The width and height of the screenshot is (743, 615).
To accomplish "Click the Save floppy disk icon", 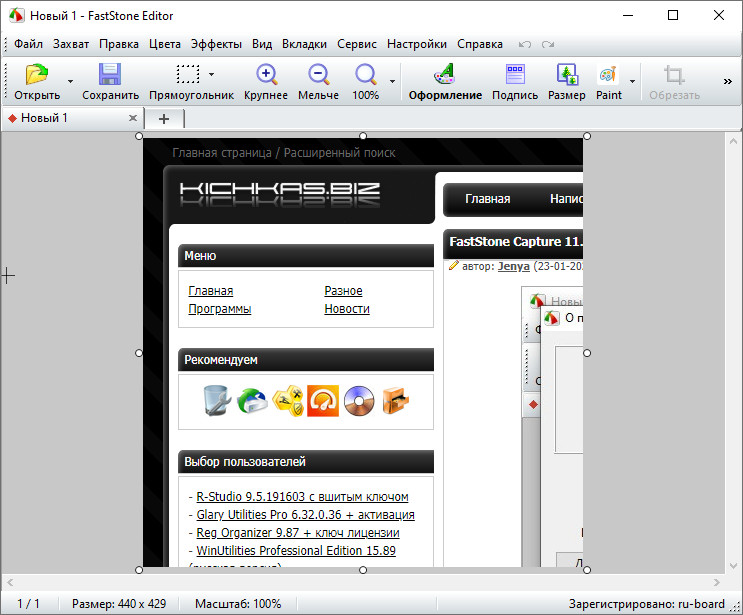I will [x=110, y=75].
